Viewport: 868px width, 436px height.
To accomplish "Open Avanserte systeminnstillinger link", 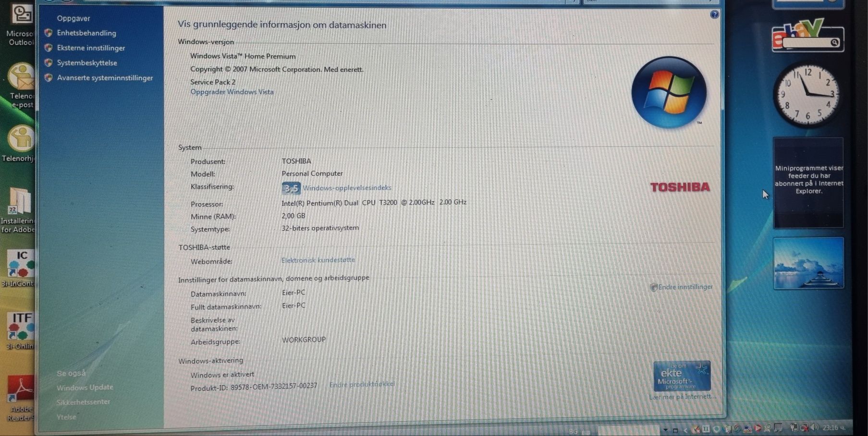I will click(x=105, y=77).
